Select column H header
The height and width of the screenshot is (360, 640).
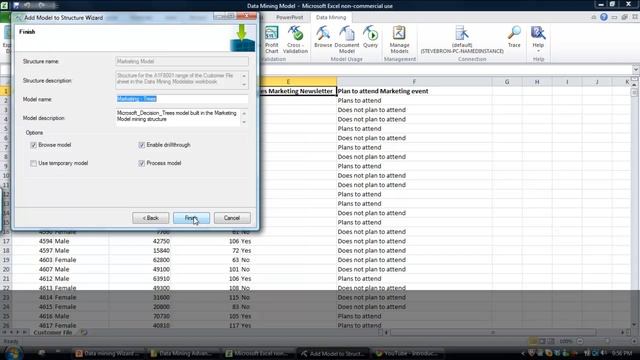click(x=537, y=82)
